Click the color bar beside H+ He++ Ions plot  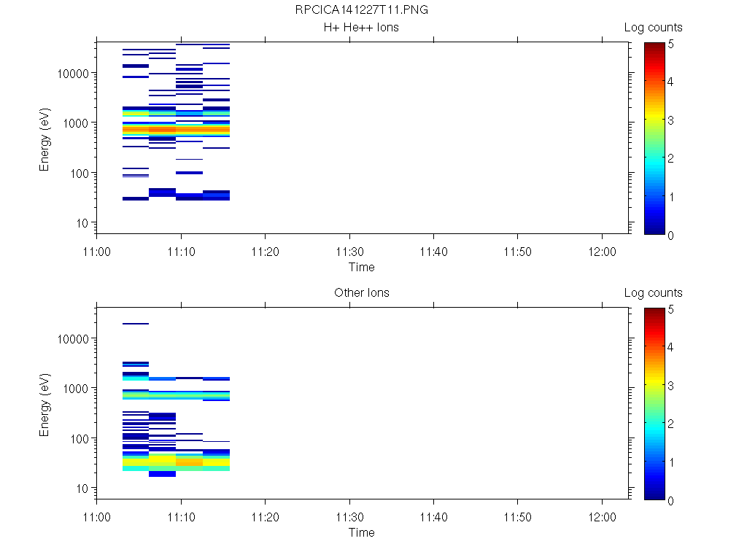(654, 139)
